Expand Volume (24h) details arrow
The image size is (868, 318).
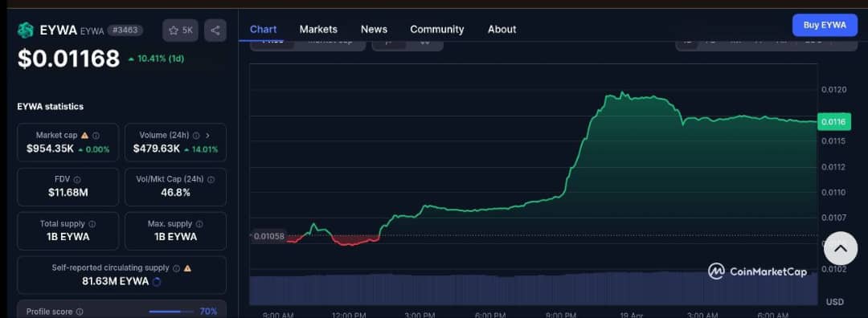207,135
